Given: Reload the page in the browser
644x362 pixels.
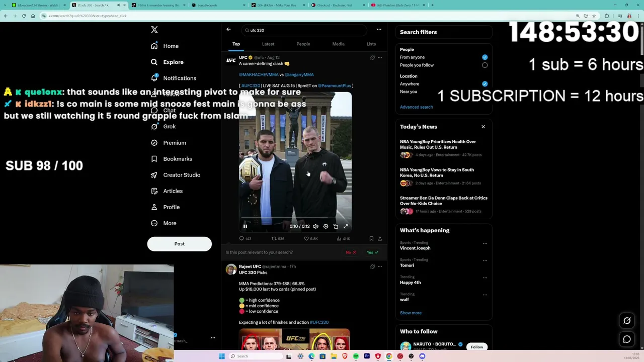Looking at the screenshot, I should coord(24,16).
